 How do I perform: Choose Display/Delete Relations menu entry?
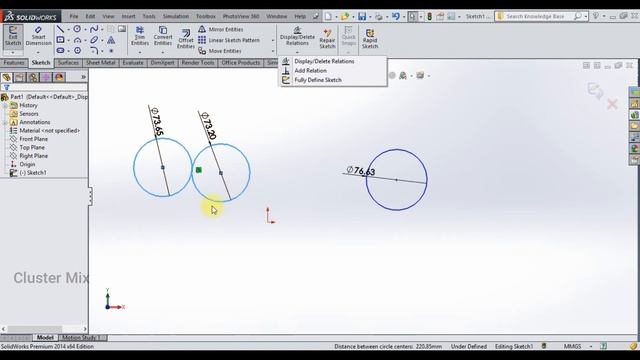(324, 61)
